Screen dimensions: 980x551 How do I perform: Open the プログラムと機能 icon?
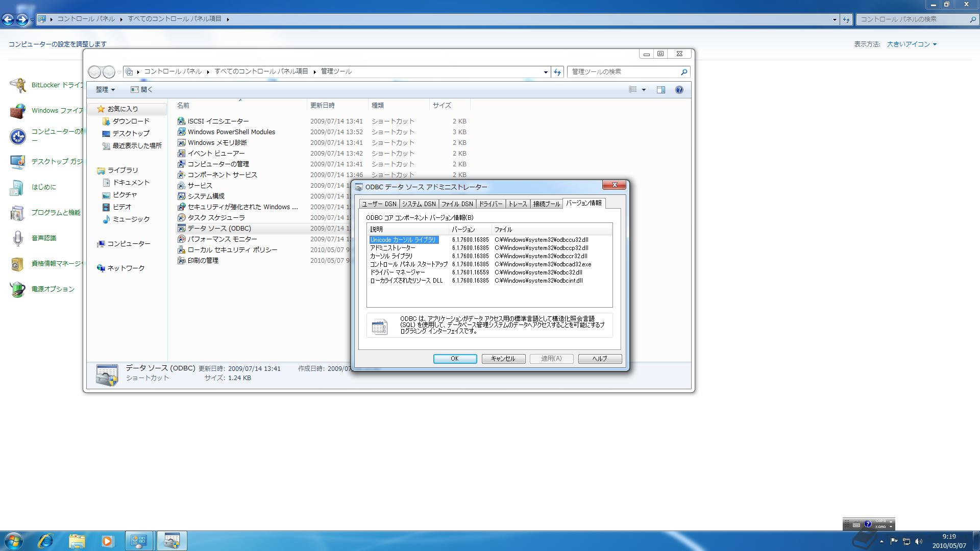click(18, 213)
